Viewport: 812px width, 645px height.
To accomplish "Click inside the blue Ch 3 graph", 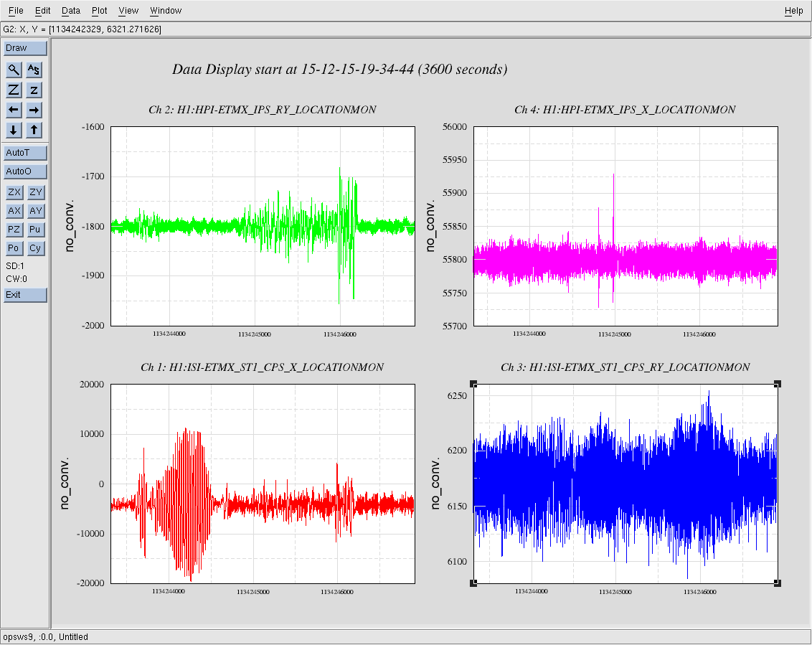I will coord(625,484).
